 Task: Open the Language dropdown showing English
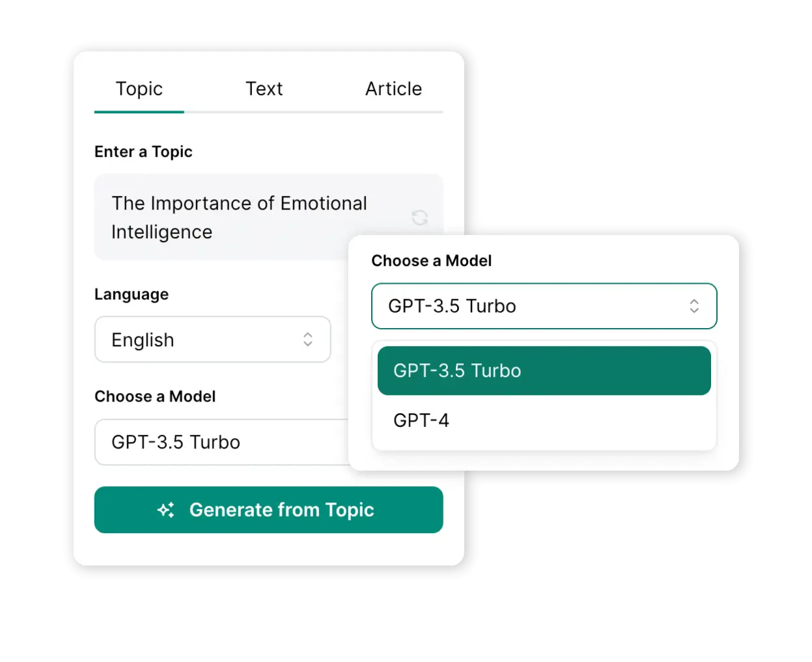(x=213, y=339)
